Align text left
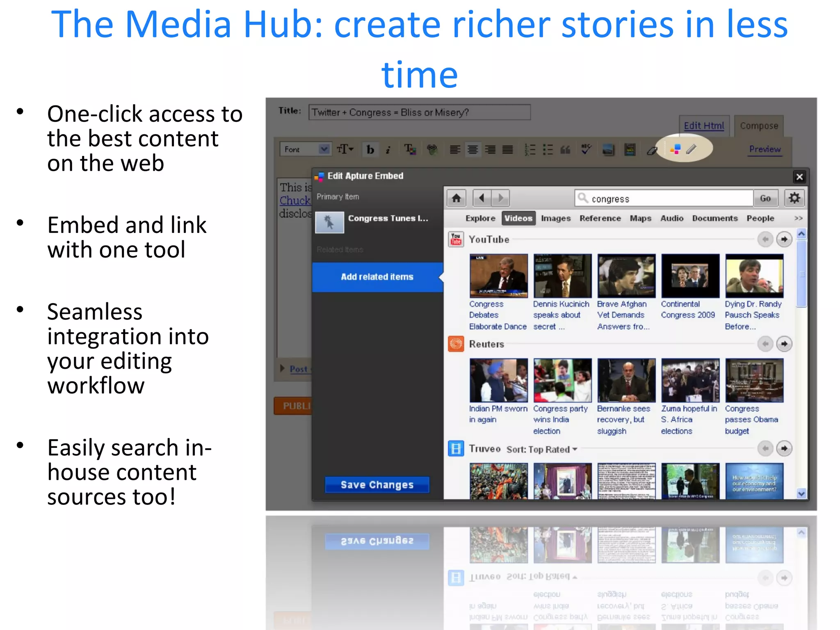840x630 pixels. (x=455, y=150)
